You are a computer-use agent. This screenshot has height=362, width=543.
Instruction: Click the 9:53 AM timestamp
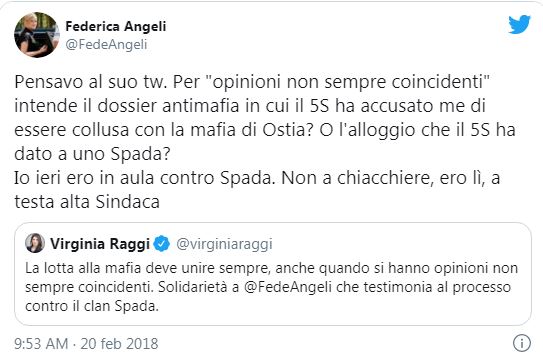tap(41, 344)
